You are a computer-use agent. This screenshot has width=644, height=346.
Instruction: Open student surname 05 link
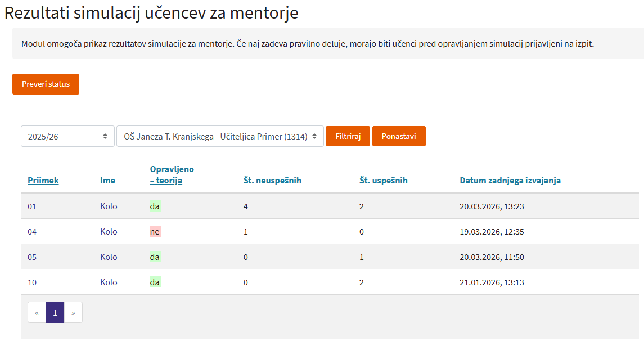[32, 257]
